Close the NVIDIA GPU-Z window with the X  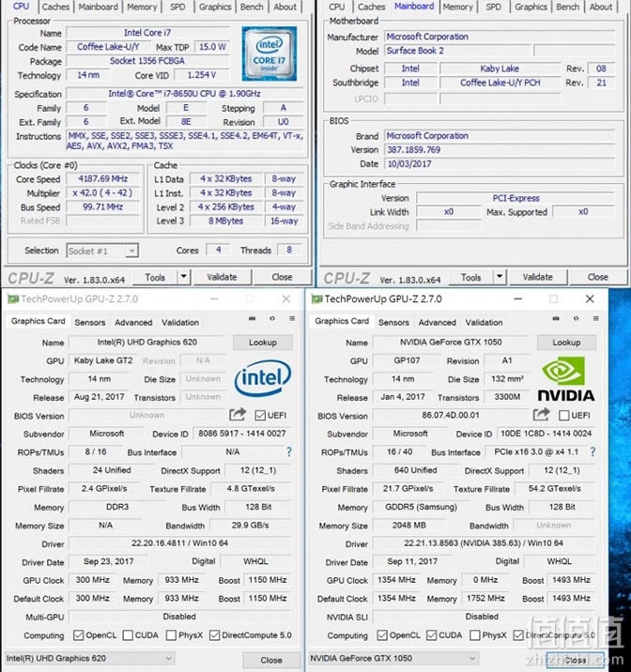coord(590,298)
